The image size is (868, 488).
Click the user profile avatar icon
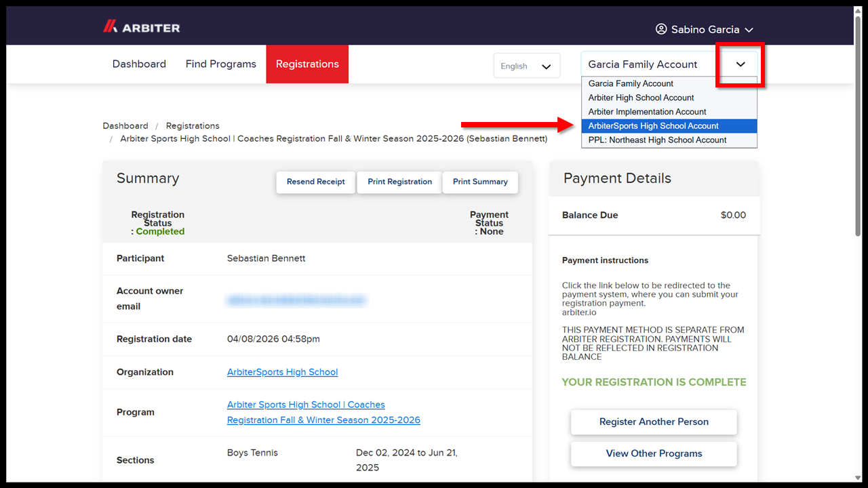pos(661,29)
